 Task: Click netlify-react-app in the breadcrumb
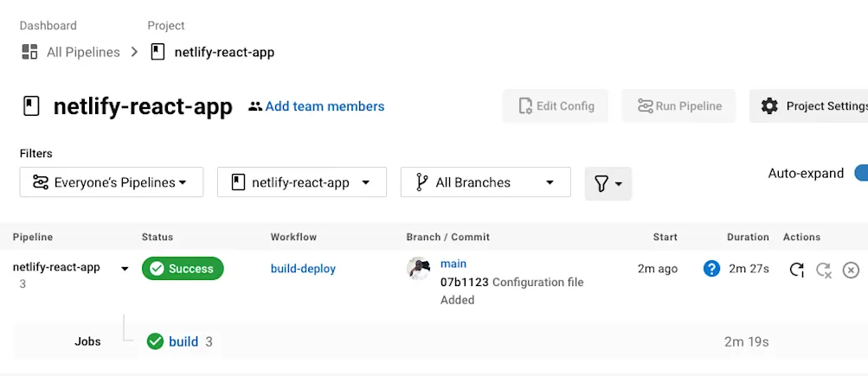pos(224,52)
